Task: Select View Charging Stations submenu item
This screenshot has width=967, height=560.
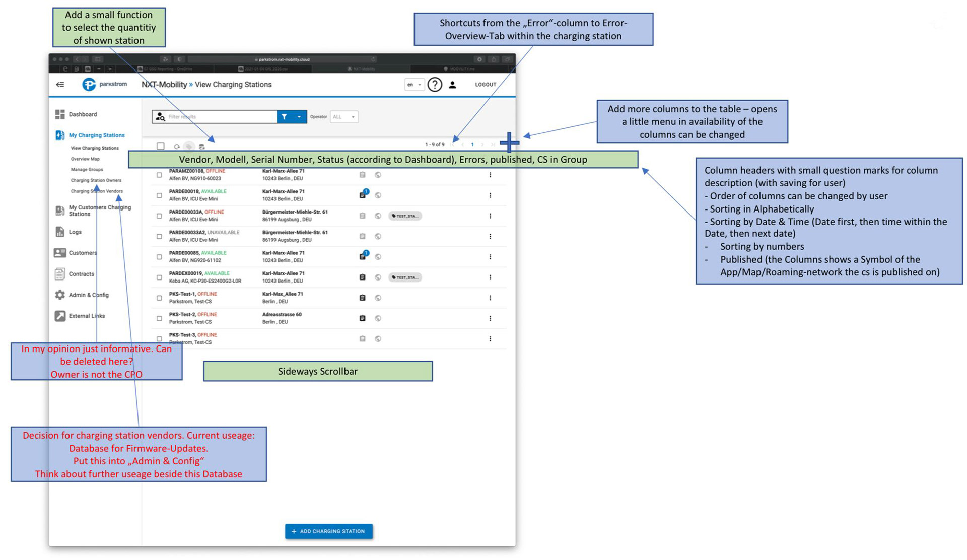Action: pos(95,148)
